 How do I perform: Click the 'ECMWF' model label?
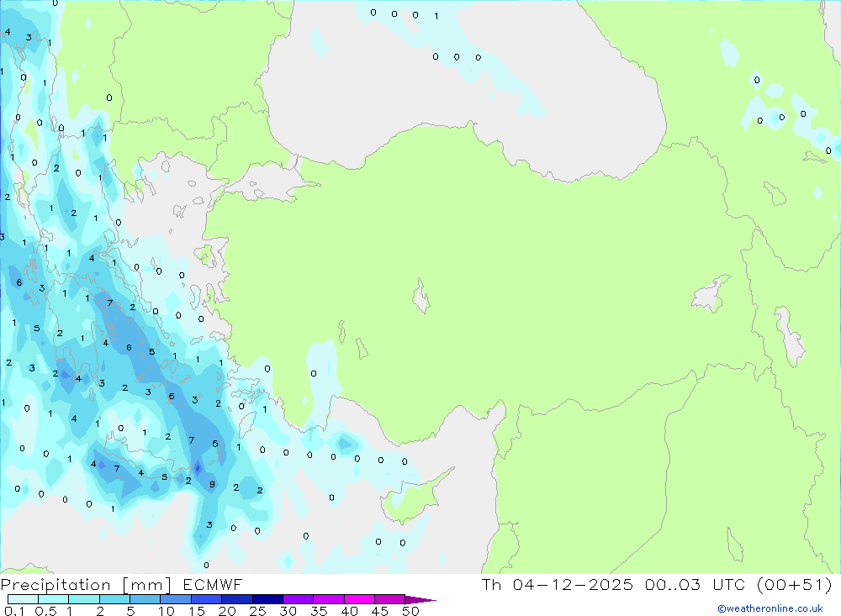click(213, 585)
